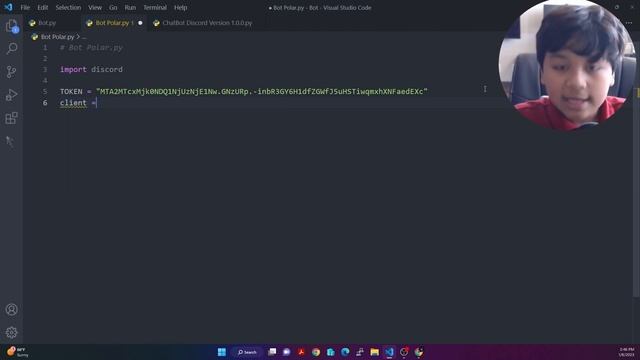The width and height of the screenshot is (640, 360).
Task: Open Adobe Acrobat from the taskbar
Action: (x=301, y=352)
